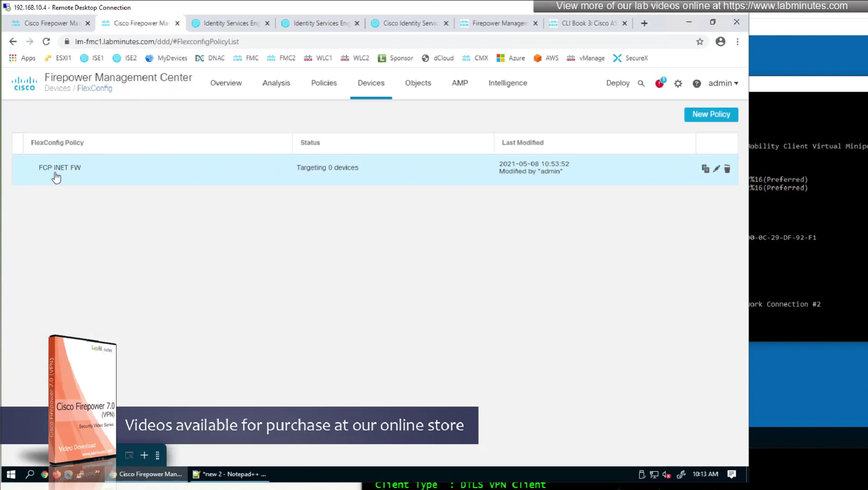Open notifications health alert icon
Screen dimensions: 868x490
(659, 83)
